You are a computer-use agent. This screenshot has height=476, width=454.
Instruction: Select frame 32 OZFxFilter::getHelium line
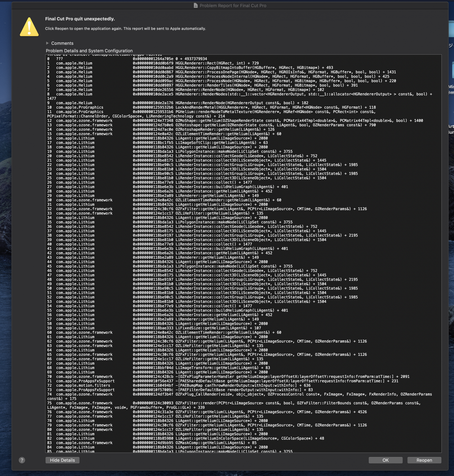point(207,209)
